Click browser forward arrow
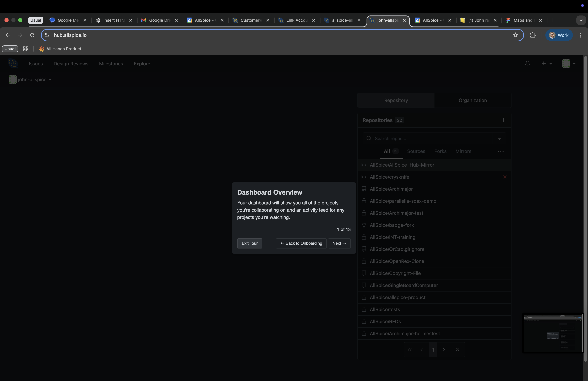 [20, 35]
